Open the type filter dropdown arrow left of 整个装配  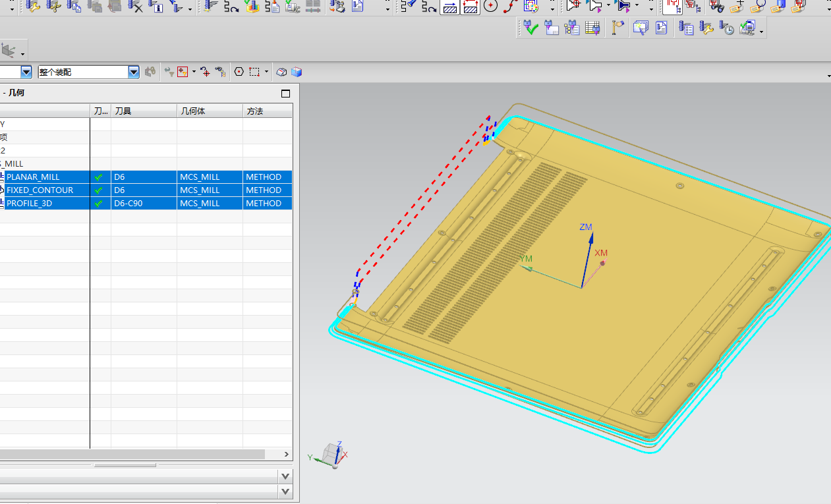26,72
